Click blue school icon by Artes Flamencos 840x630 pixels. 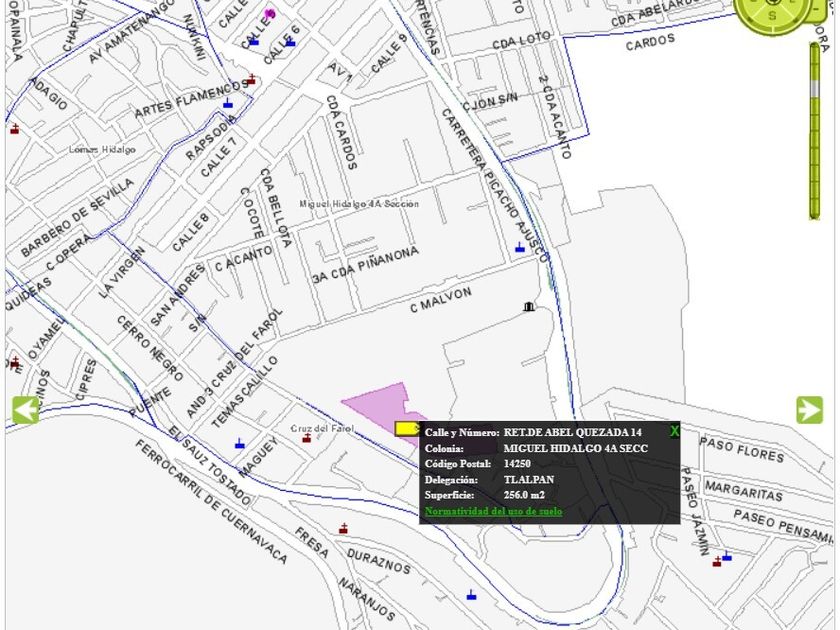(x=228, y=103)
